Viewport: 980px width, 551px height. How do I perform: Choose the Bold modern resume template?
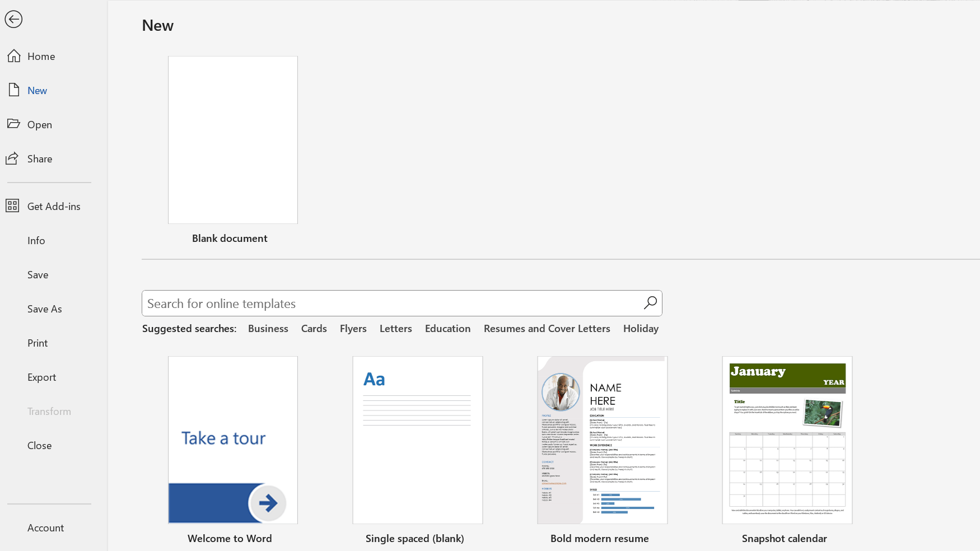click(x=603, y=440)
